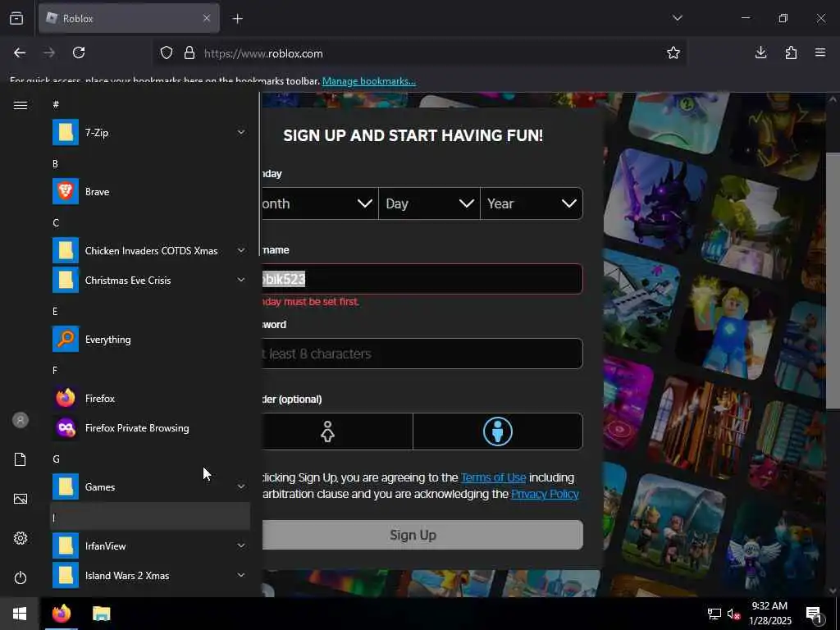Click the Manage bookmarks link

coord(368,81)
